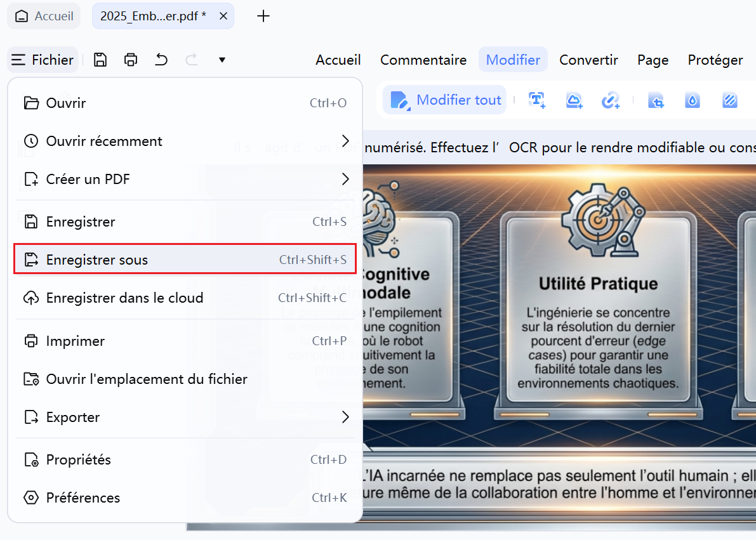
Task: Choose Imprimer from the file menu
Action: tap(185, 341)
